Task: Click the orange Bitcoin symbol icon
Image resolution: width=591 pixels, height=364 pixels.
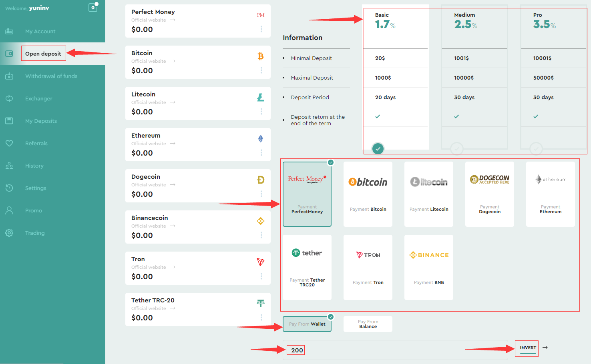Action: pos(261,56)
